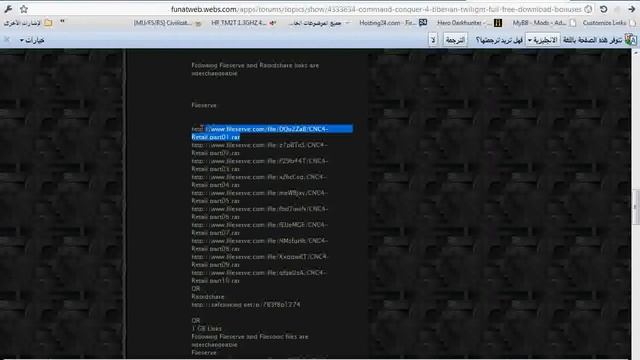
Task: Click the forward navigation arrow
Action: [632, 9]
